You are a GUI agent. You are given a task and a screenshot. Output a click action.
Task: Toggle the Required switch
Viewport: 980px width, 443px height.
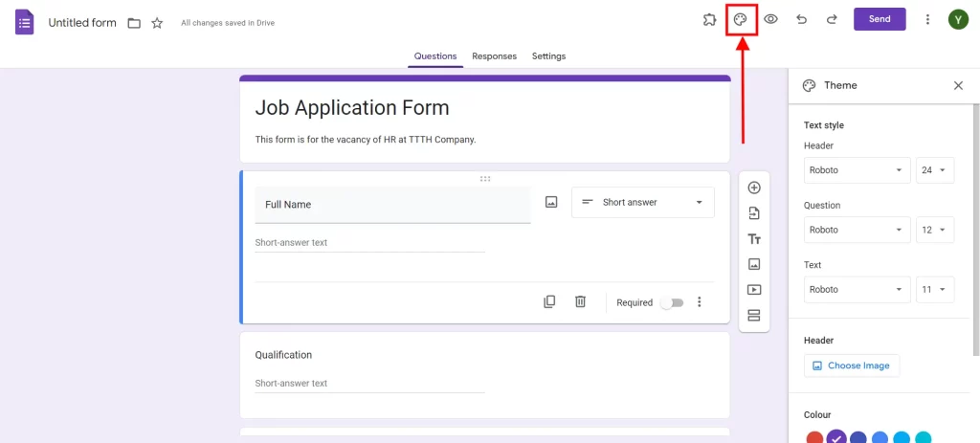pyautogui.click(x=673, y=302)
